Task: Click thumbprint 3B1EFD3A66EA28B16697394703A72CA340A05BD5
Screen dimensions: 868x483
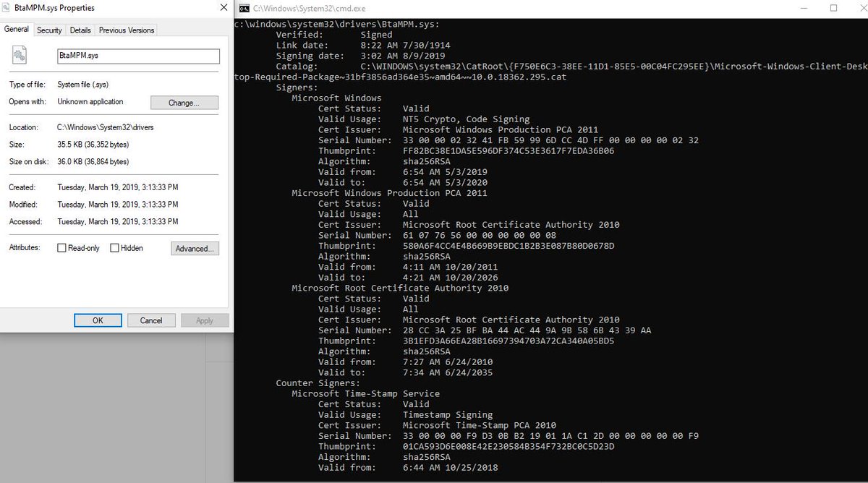Action: pos(509,341)
